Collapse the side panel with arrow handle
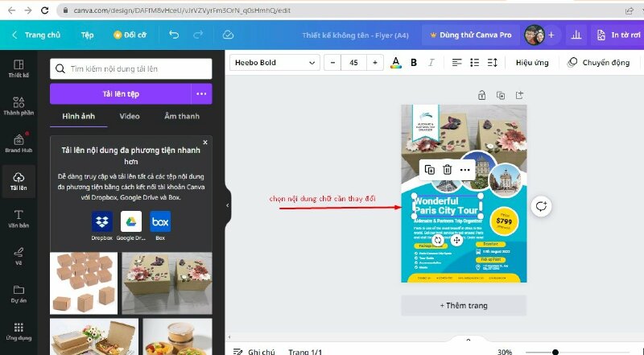This screenshot has width=644, height=355. click(228, 205)
